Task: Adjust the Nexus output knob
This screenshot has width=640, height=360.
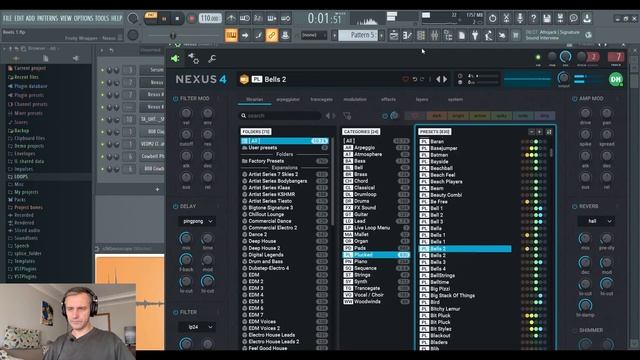Action: click(564, 78)
